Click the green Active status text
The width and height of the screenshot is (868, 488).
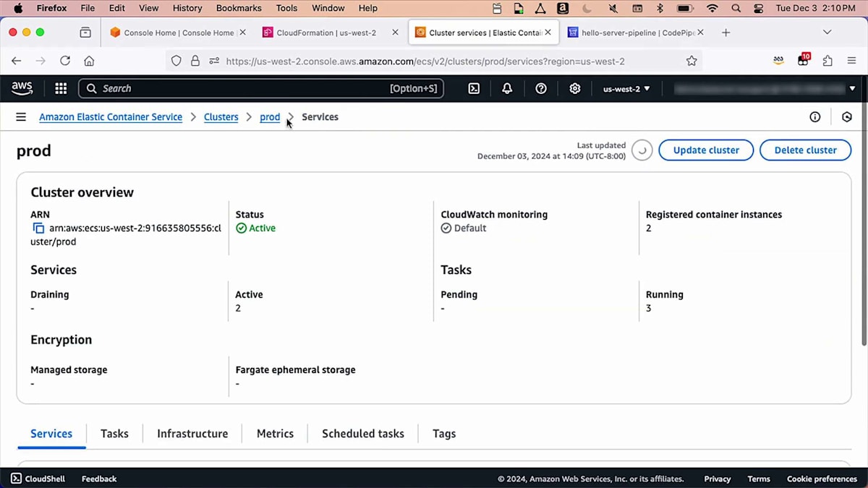262,228
